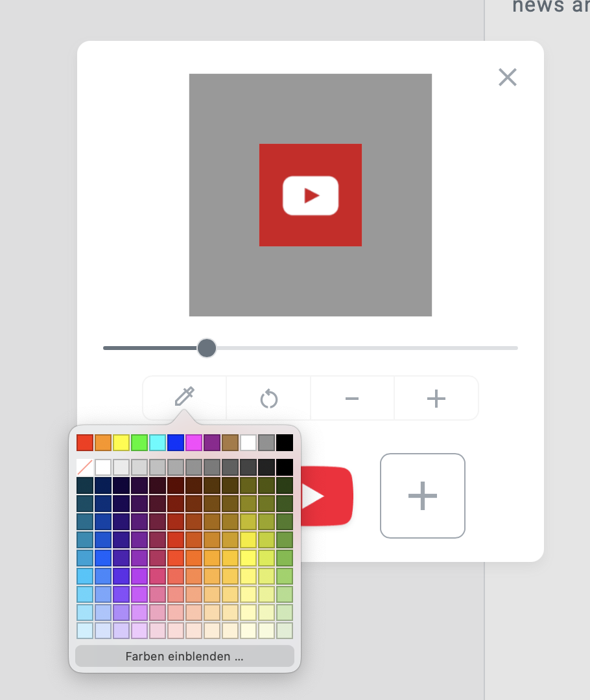Reset the icon with rotate arrow button

click(x=269, y=399)
